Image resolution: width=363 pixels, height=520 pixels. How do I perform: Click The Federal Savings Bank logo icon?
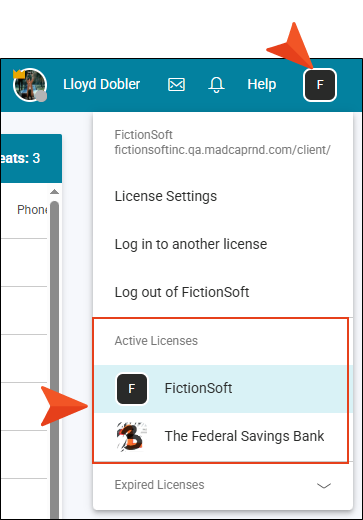point(132,436)
